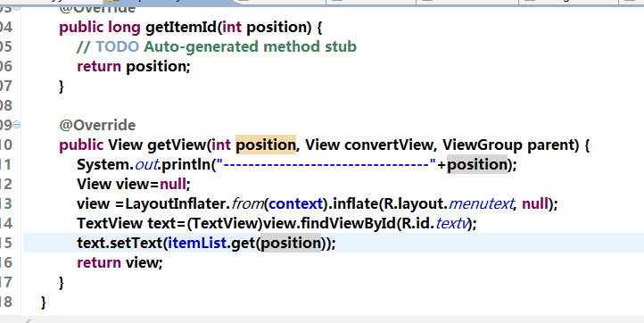The width and height of the screenshot is (644, 323).
Task: Place cursor on 'return position;' statement
Action: pyautogui.click(x=134, y=66)
